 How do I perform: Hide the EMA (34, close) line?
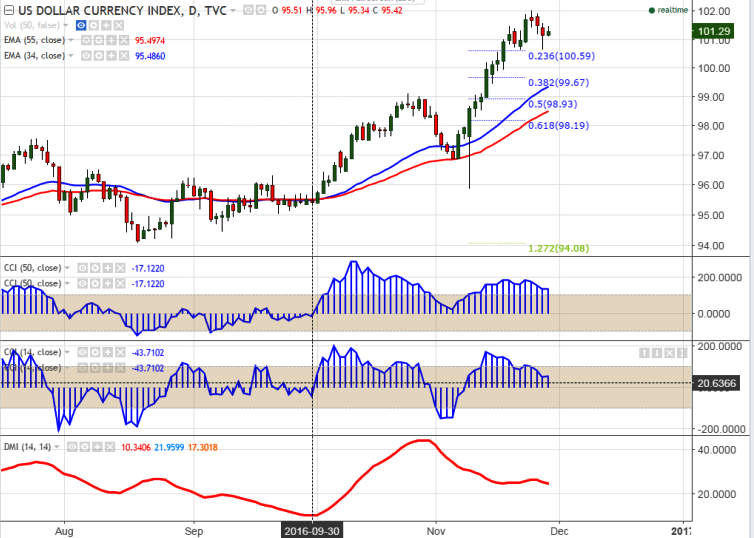pos(86,56)
